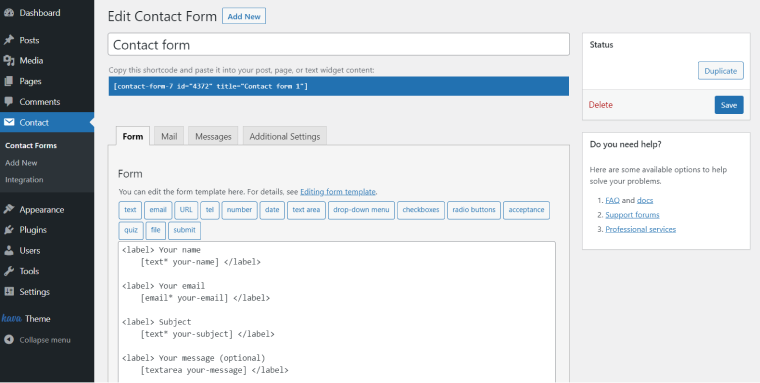This screenshot has width=760, height=383.
Task: Switch to the Form tab
Action: [133, 136]
